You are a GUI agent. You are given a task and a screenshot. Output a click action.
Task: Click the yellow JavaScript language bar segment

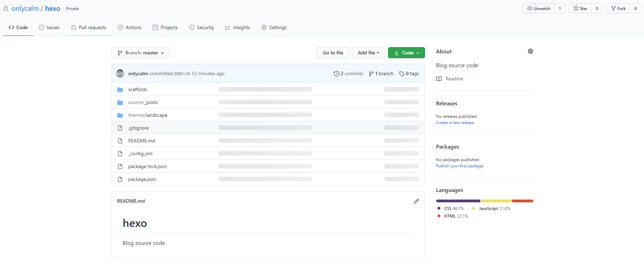pyautogui.click(x=496, y=201)
